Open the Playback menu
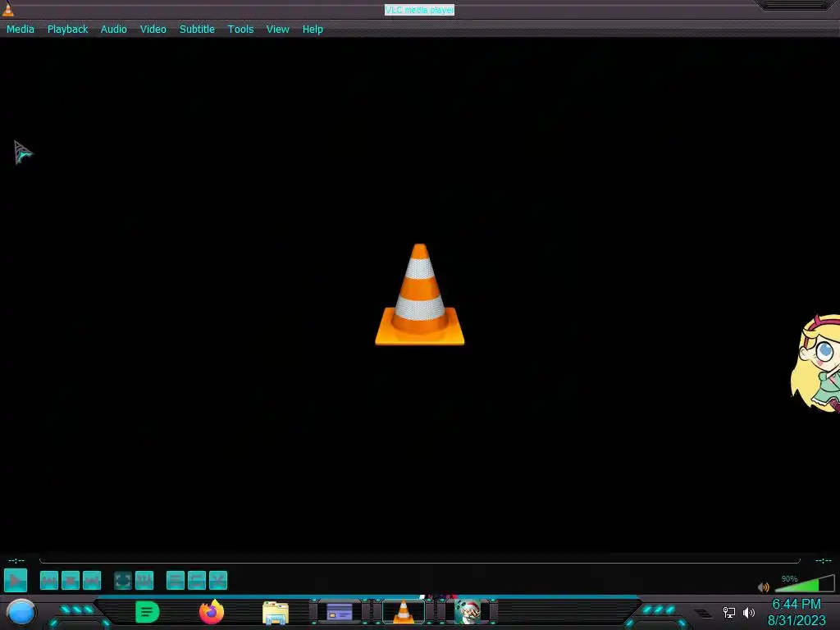840x630 pixels. [x=67, y=30]
